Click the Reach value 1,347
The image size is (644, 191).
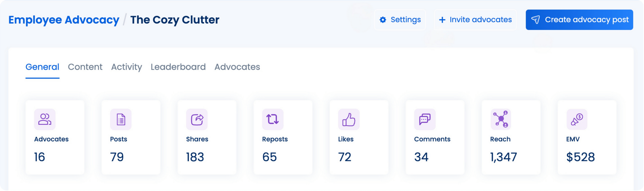pos(503,157)
